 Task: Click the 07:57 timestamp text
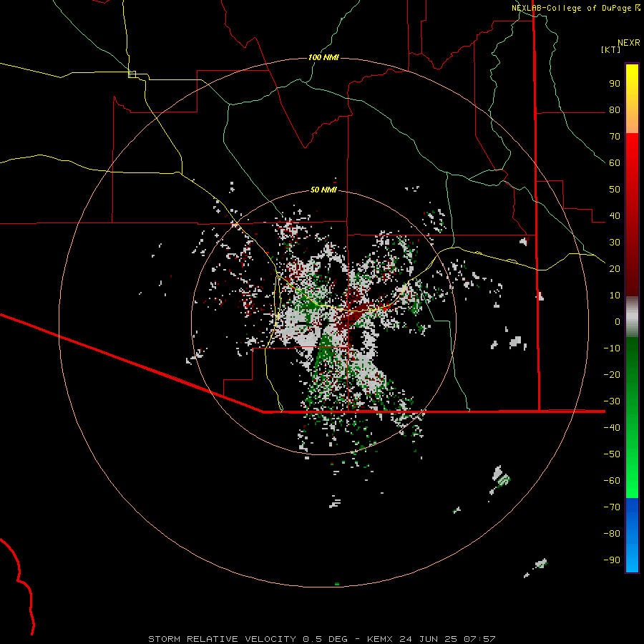pyautogui.click(x=479, y=639)
